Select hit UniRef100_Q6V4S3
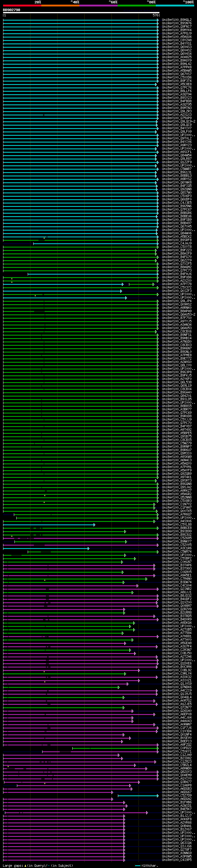Viewport: 197px width, 868px height. pyautogui.click(x=177, y=47)
